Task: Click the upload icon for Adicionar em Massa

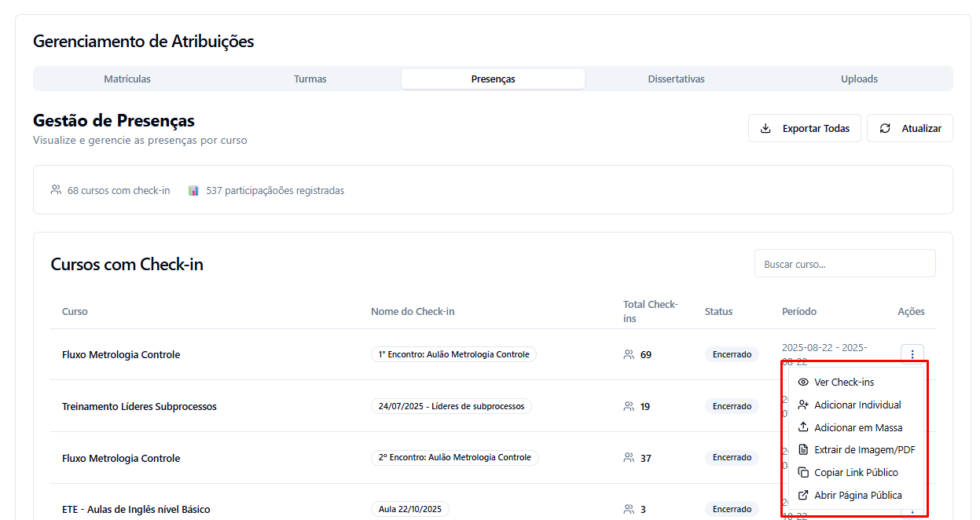Action: click(802, 428)
